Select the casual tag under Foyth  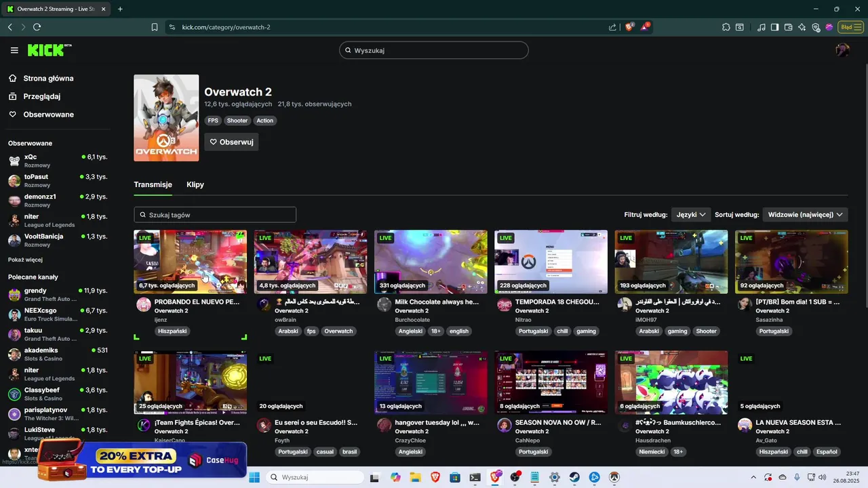tap(325, 452)
